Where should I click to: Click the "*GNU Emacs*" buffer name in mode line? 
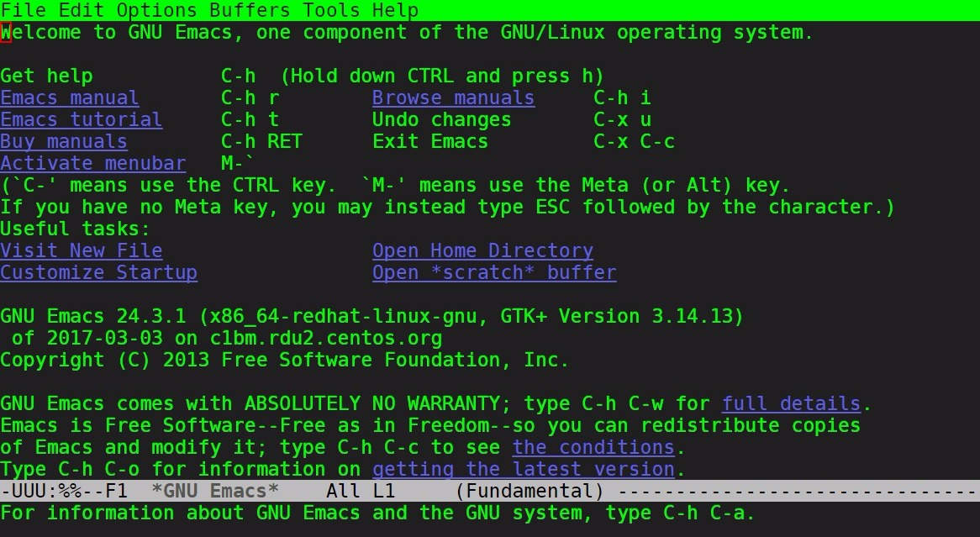tap(215, 492)
